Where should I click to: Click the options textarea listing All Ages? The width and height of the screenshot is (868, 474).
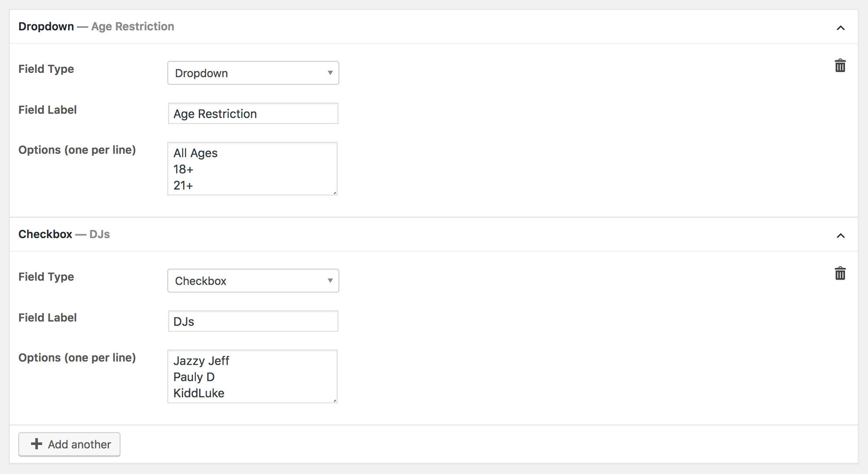coord(252,168)
